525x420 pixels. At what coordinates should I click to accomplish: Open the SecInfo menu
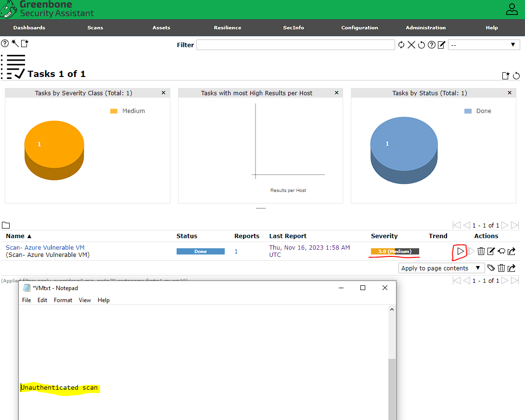coord(294,28)
